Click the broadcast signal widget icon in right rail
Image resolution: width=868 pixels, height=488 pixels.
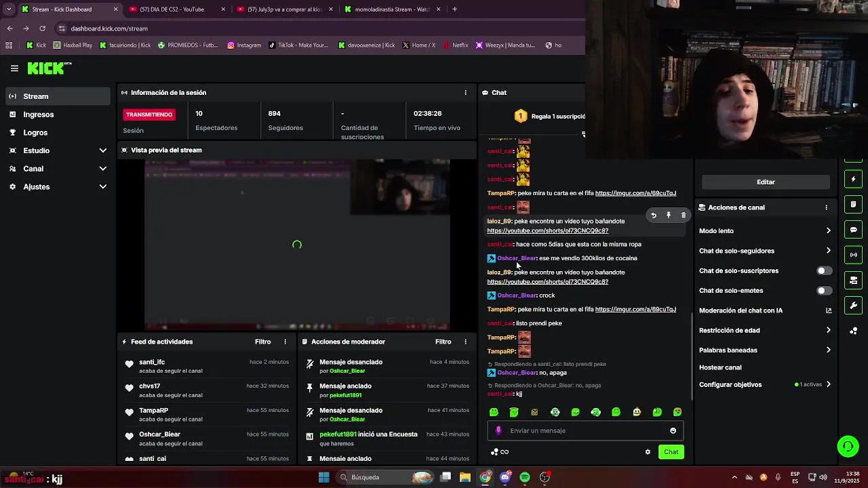853,255
